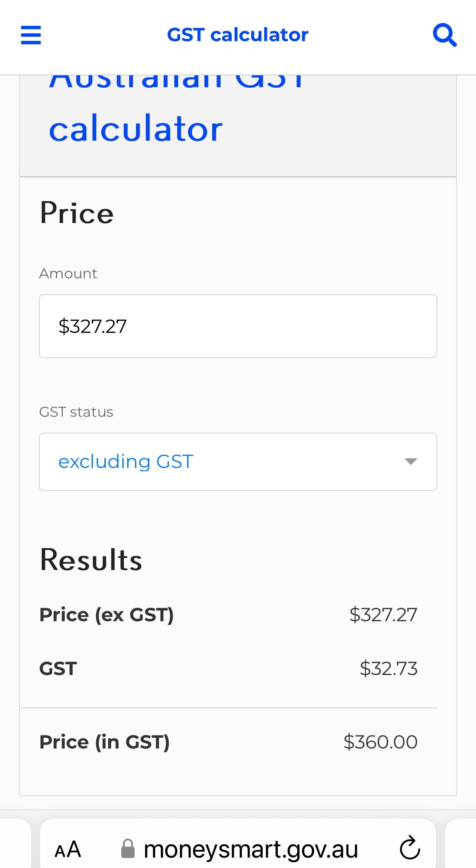Image resolution: width=476 pixels, height=868 pixels.
Task: Tap the Amount field label
Action: pyautogui.click(x=68, y=273)
